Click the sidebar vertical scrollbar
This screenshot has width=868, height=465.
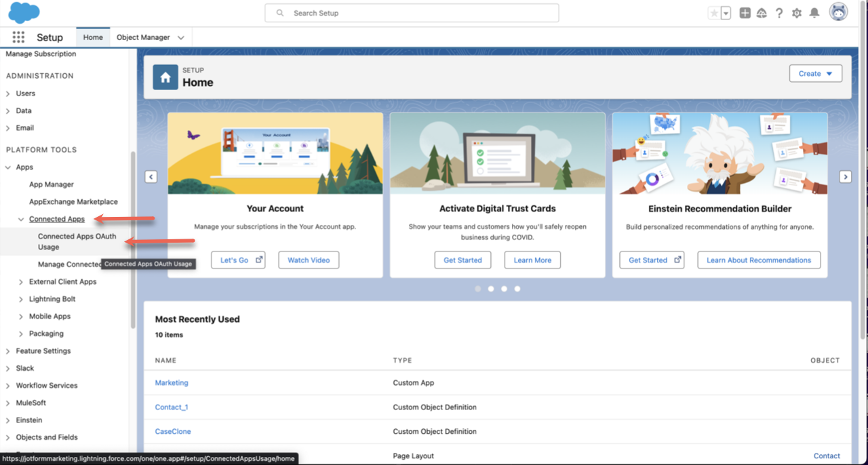133,239
